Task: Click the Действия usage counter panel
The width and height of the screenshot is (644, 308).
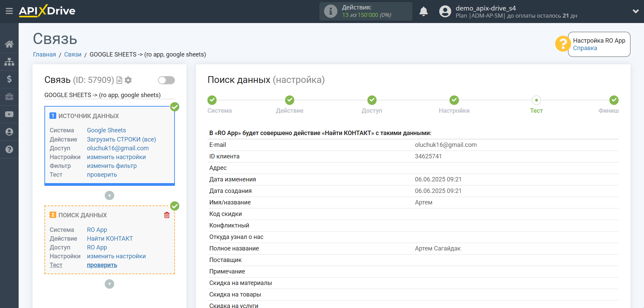Action: (x=365, y=12)
